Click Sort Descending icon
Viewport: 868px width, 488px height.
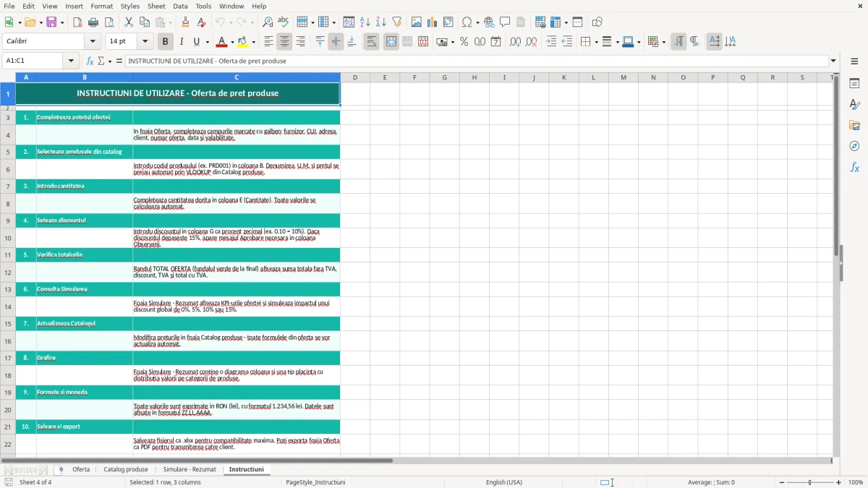(380, 22)
